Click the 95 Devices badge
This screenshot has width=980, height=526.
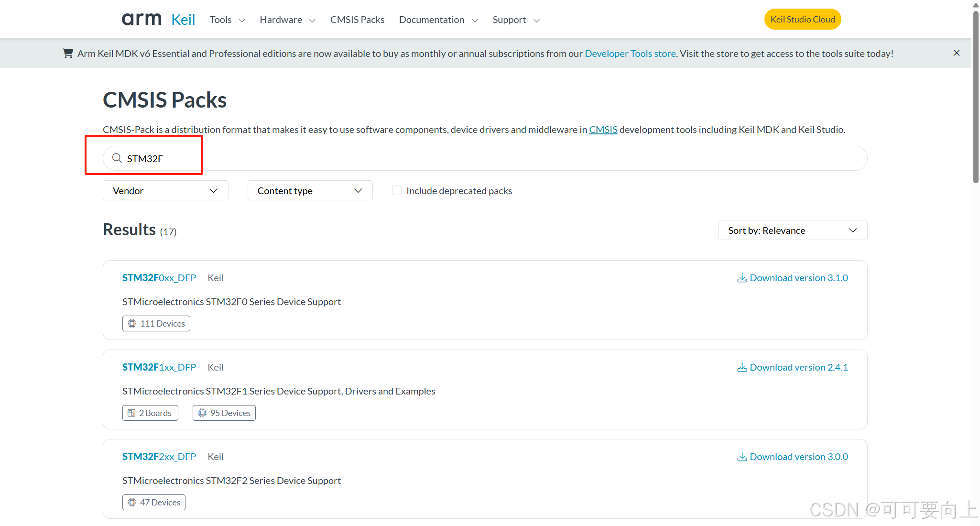(x=224, y=413)
